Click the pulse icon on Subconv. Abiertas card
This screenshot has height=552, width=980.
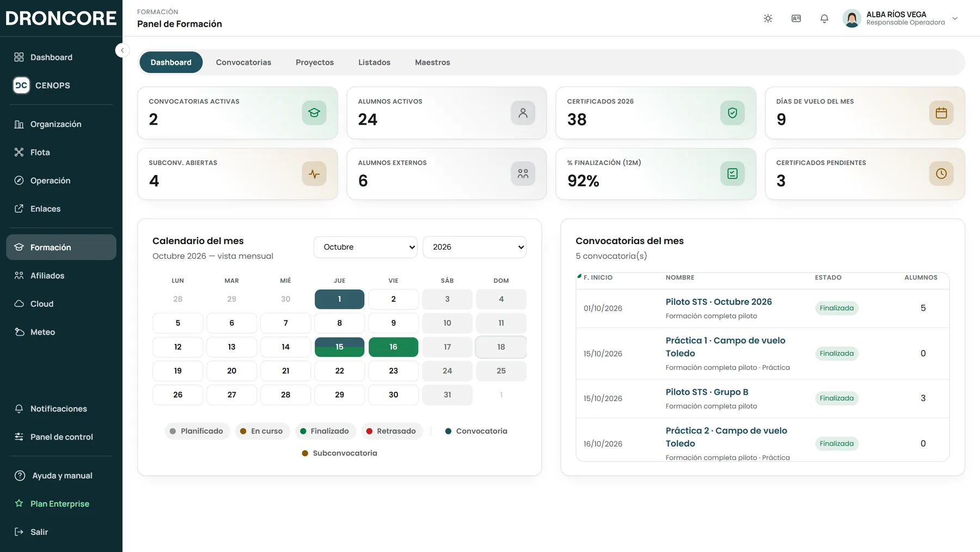point(314,174)
